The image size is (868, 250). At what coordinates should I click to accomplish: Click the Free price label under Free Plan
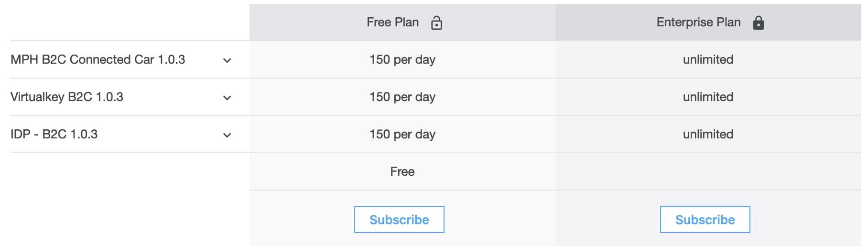pyautogui.click(x=402, y=171)
